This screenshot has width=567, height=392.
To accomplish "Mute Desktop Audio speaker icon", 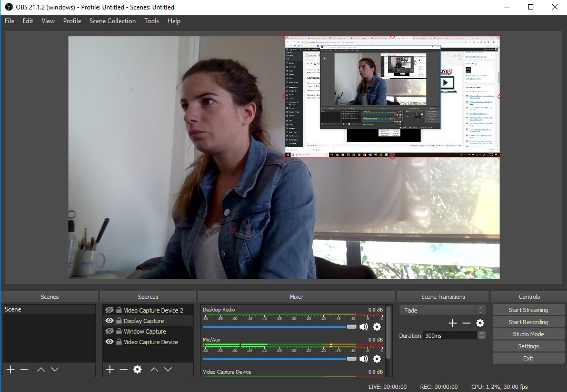I will [x=363, y=327].
